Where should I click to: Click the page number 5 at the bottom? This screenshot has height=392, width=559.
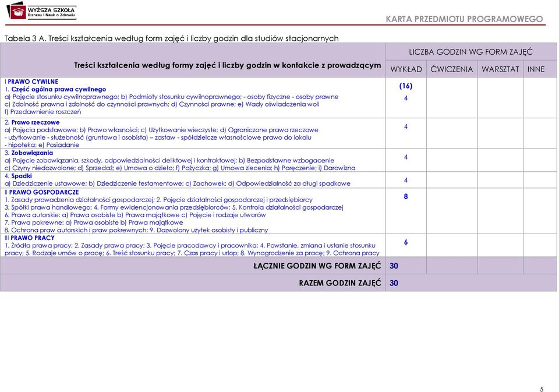[x=542, y=389]
